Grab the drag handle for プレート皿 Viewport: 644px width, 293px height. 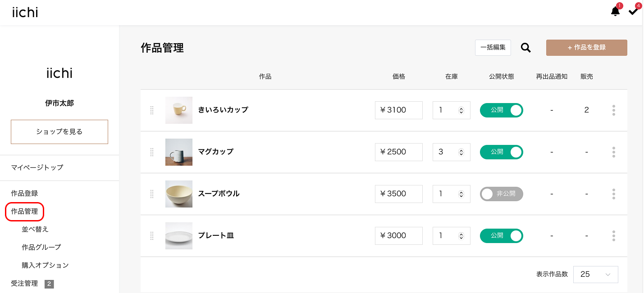152,236
